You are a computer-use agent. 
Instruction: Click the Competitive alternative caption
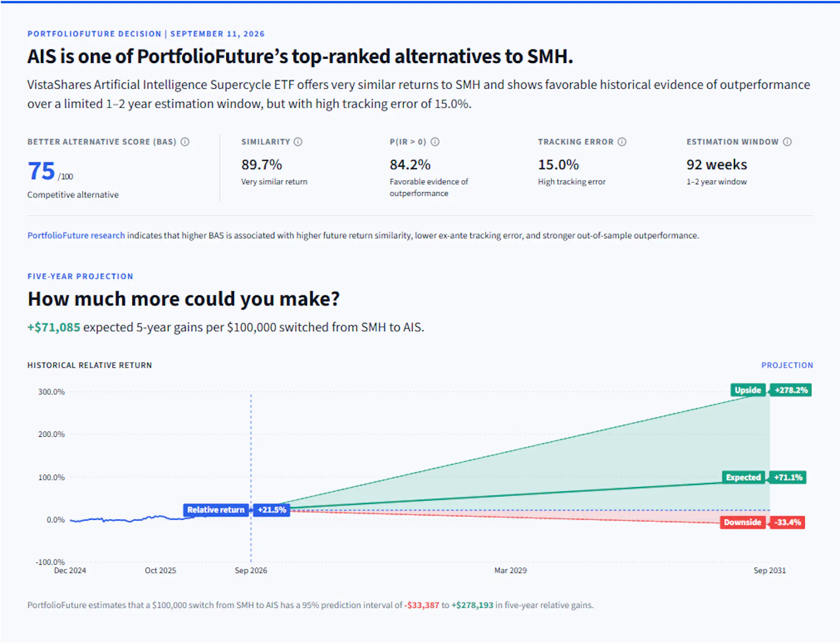[x=73, y=195]
